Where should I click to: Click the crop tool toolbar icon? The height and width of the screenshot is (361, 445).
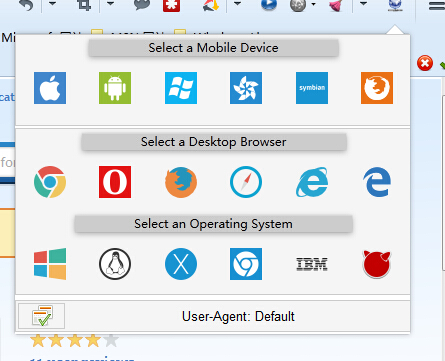click(84, 5)
